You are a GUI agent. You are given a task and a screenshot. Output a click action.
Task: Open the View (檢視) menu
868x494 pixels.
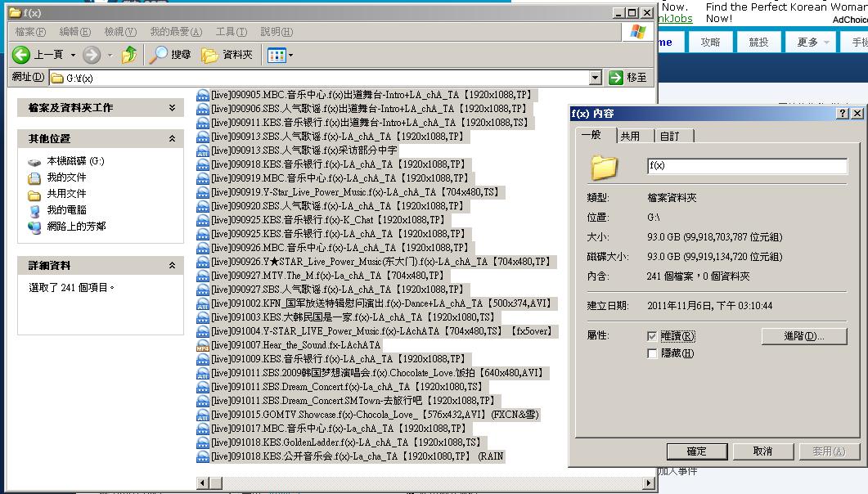point(120,32)
